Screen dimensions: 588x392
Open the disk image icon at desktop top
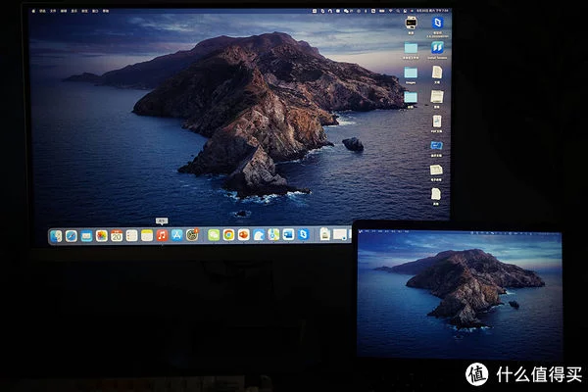click(411, 23)
